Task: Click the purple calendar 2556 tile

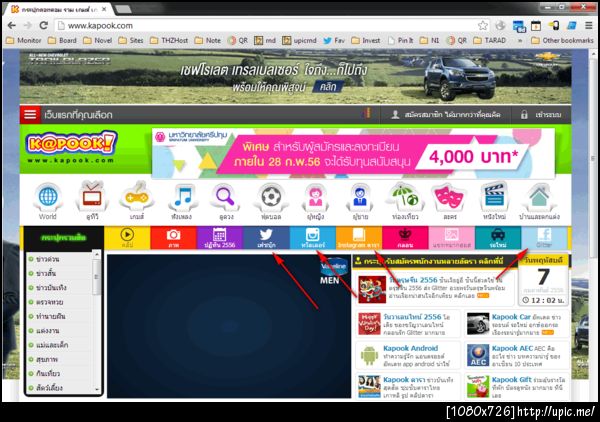Action: 220,238
